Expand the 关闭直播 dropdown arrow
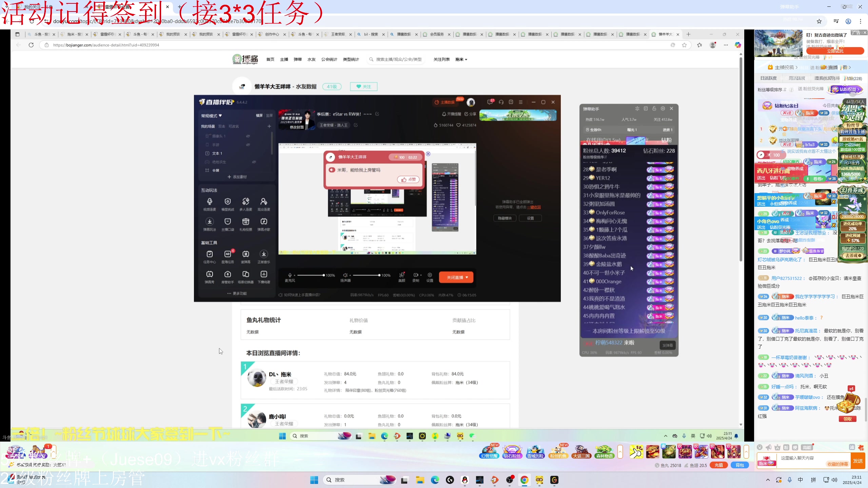This screenshot has width=868, height=488. point(467,277)
